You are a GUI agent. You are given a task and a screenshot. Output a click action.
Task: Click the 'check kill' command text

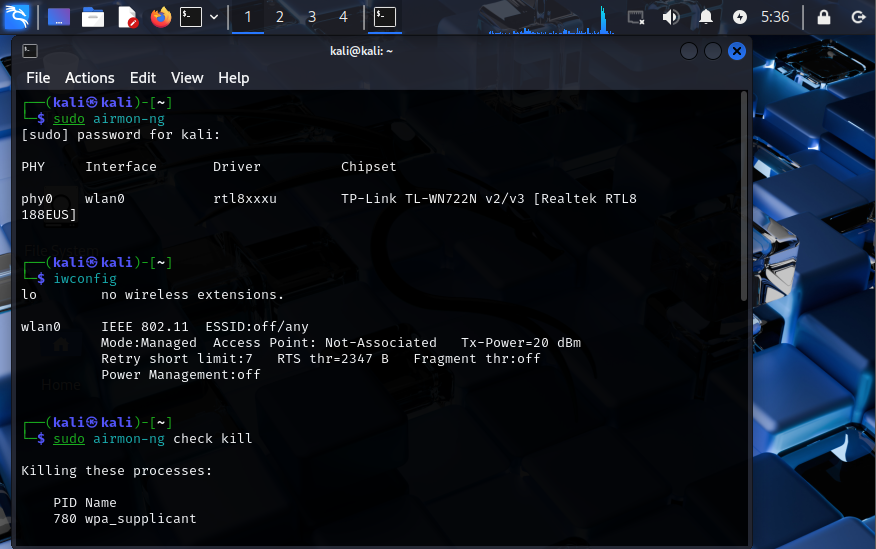pyautogui.click(x=212, y=439)
